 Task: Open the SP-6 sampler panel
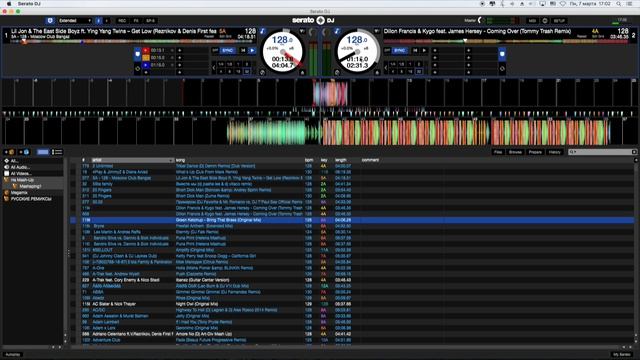pos(151,20)
